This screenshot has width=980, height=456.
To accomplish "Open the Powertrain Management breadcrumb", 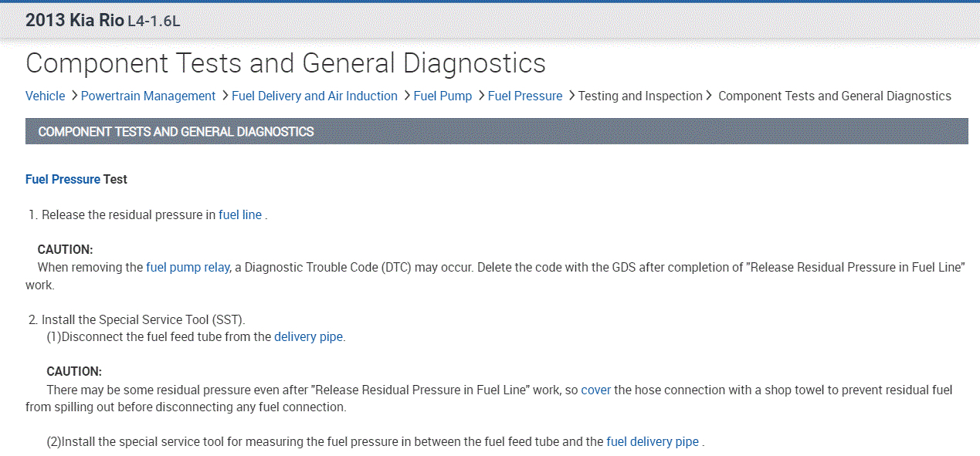I will click(148, 96).
